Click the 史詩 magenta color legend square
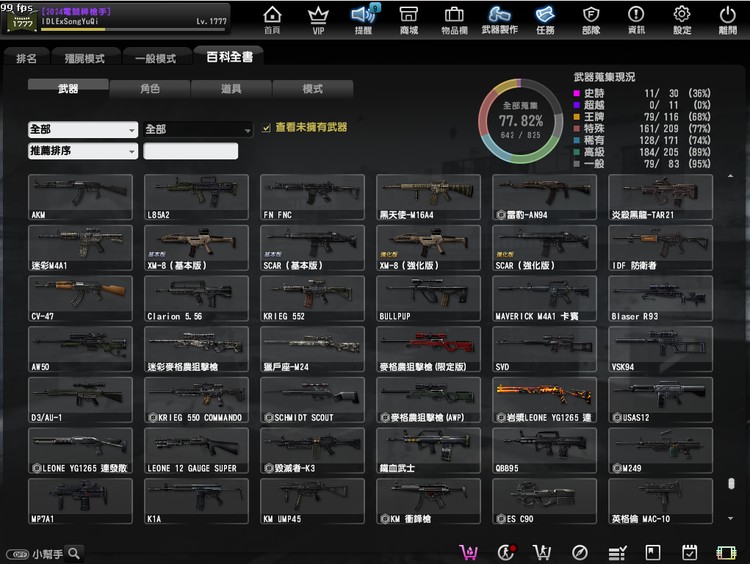This screenshot has height=564, width=750. (x=576, y=93)
